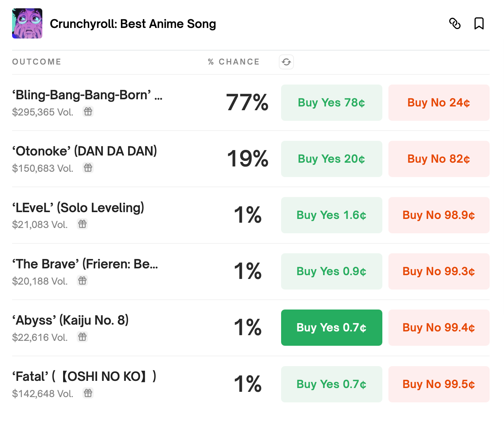The width and height of the screenshot is (504, 422).
Task: Select Buy No 99.3¢ for The Brave
Action: click(439, 271)
